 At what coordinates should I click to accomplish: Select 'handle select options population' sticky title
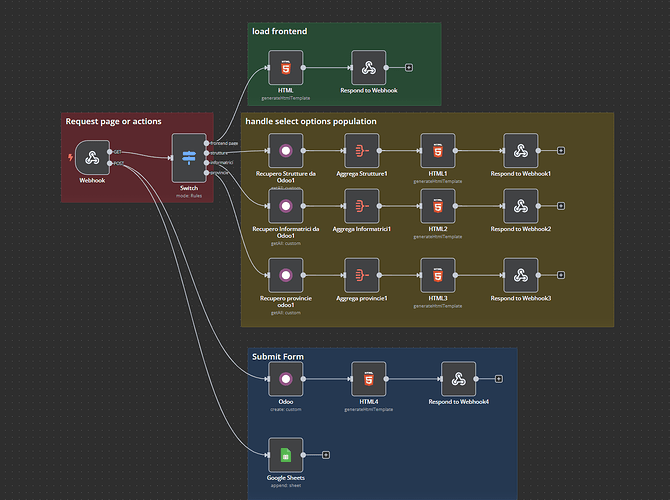click(x=311, y=121)
